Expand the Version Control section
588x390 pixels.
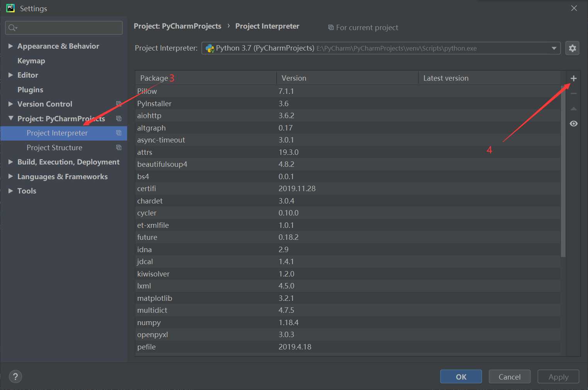click(x=11, y=104)
